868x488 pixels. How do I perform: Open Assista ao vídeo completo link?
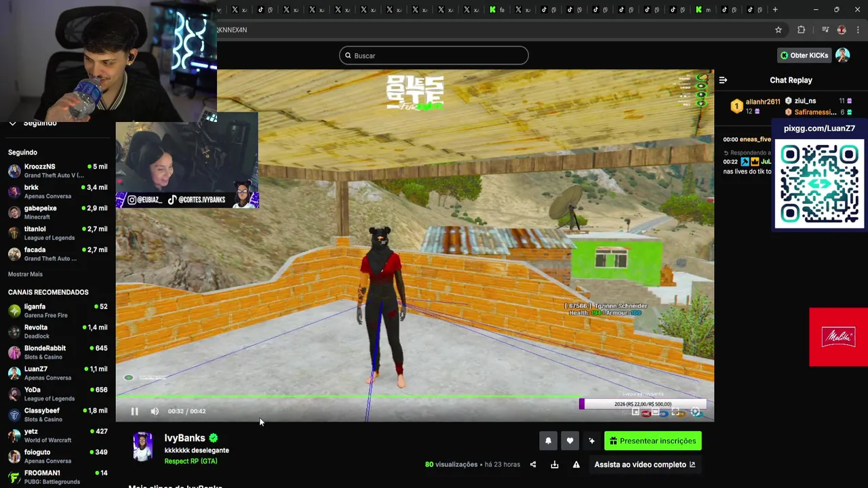tap(645, 465)
